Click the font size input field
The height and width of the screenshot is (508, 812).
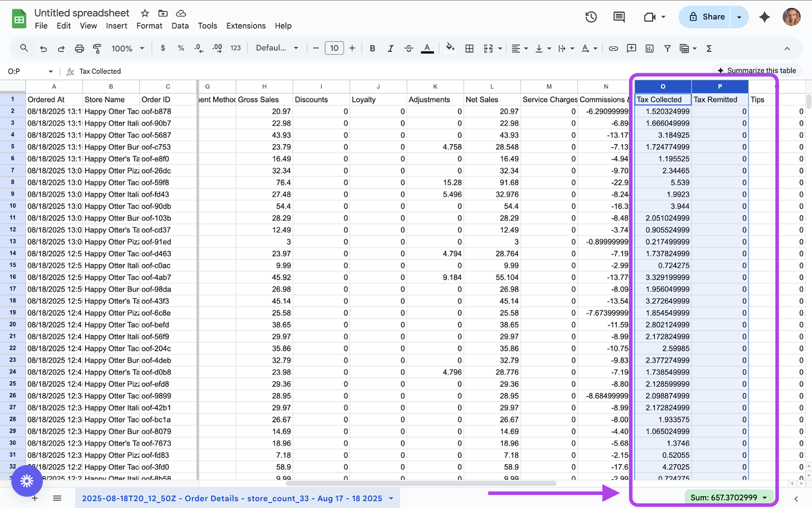[x=334, y=48]
